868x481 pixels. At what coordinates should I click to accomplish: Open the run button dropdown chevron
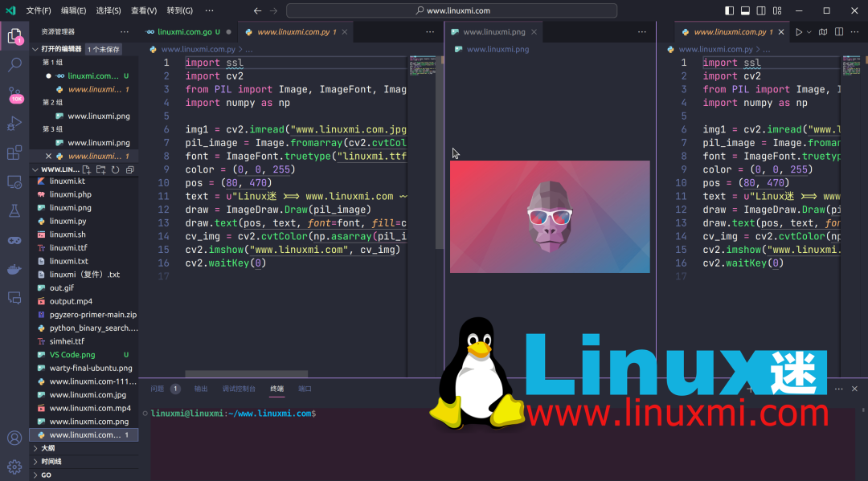(809, 31)
